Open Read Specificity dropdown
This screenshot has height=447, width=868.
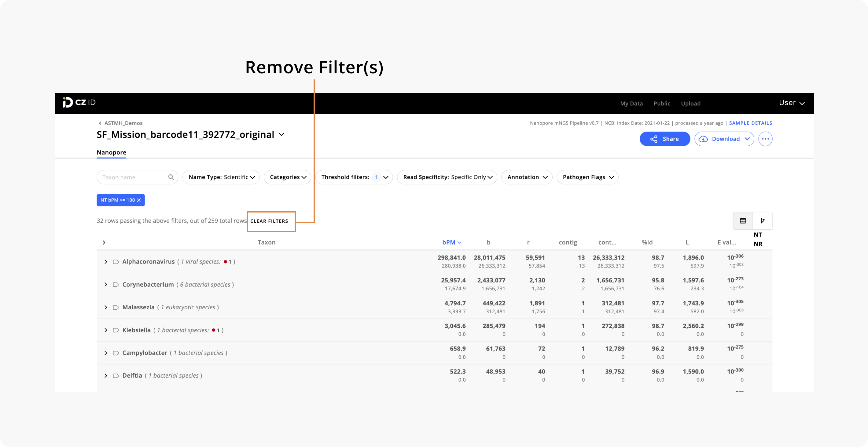click(447, 177)
